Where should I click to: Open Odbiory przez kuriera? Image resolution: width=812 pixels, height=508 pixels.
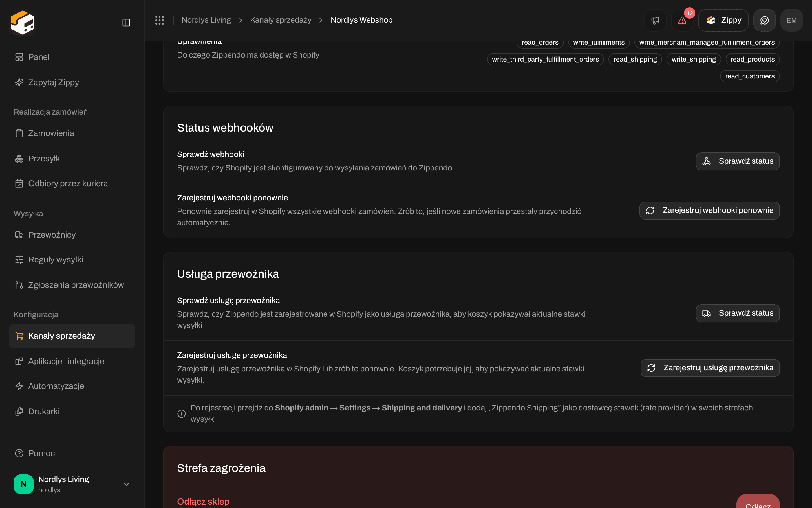72,183
